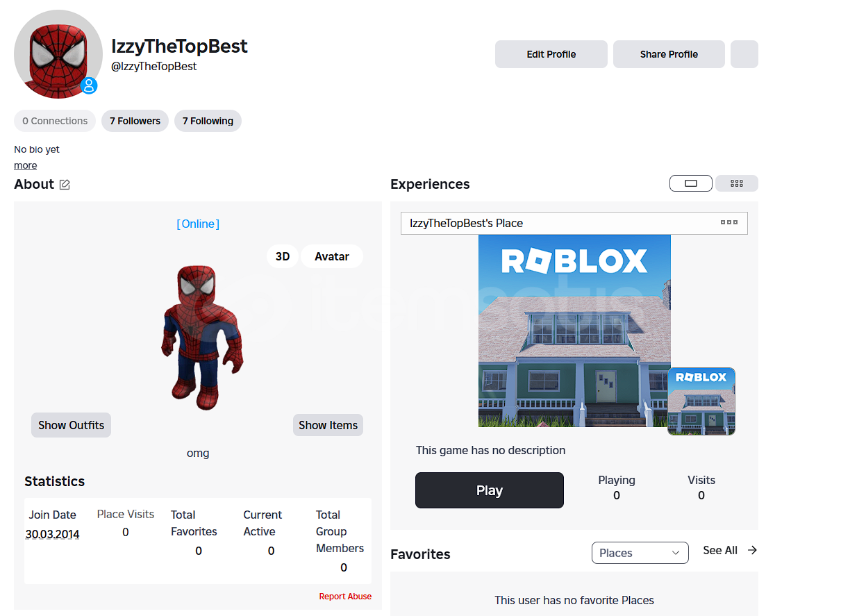Image resolution: width=841 pixels, height=616 pixels.
Task: Click the Place Visits statistic label
Action: pyautogui.click(x=126, y=515)
